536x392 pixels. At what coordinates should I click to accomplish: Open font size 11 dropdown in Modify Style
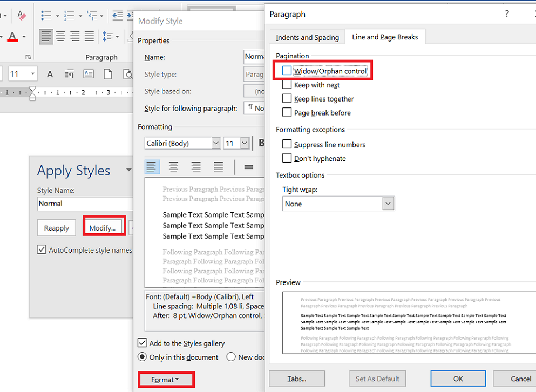(245, 143)
